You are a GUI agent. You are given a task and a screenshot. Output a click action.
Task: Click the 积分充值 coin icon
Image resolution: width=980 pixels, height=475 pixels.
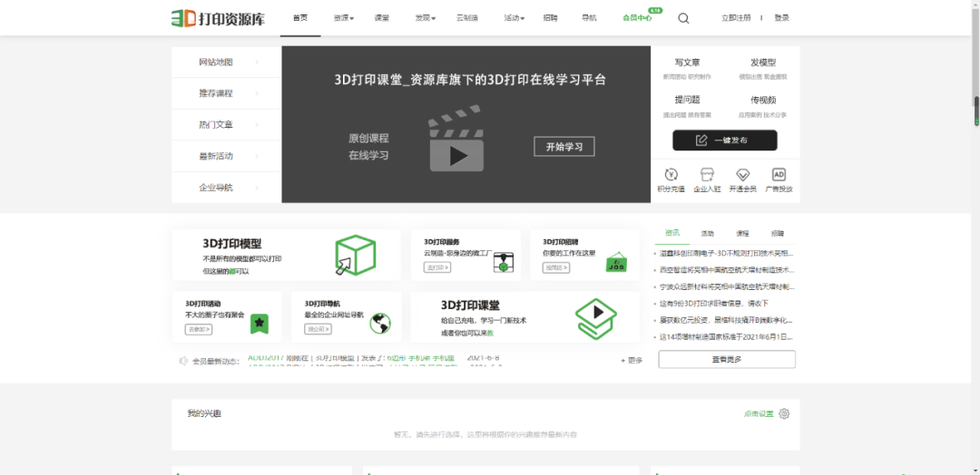click(671, 174)
